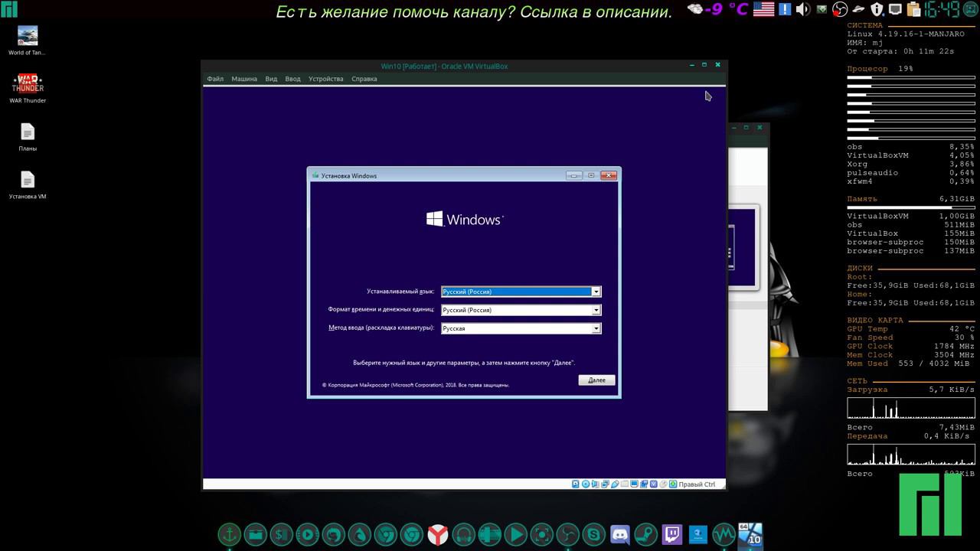Open the file manager icon in the dock
The image size is (980, 551).
coord(256,533)
